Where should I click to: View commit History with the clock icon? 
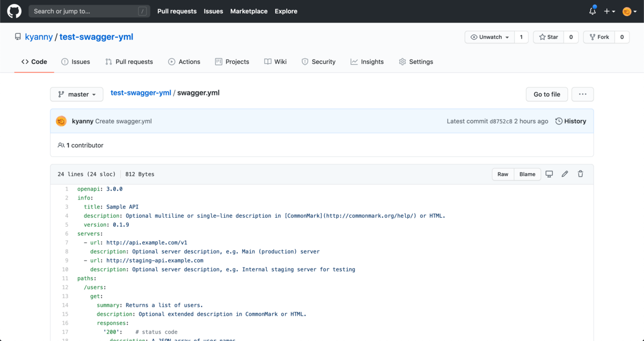[570, 121]
